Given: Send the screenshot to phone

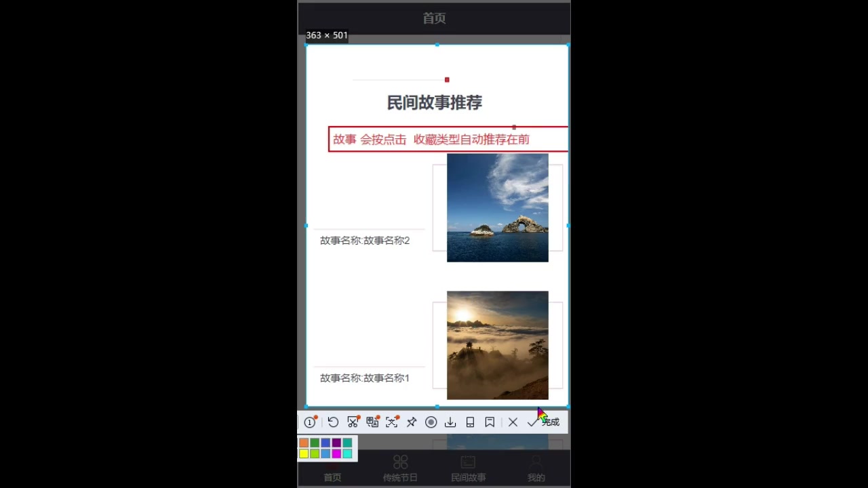Looking at the screenshot, I should point(470,422).
